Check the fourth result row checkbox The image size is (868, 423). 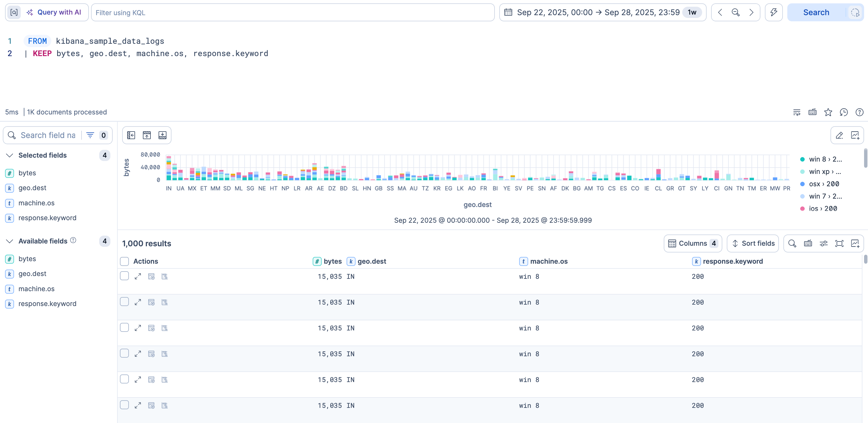(124, 353)
